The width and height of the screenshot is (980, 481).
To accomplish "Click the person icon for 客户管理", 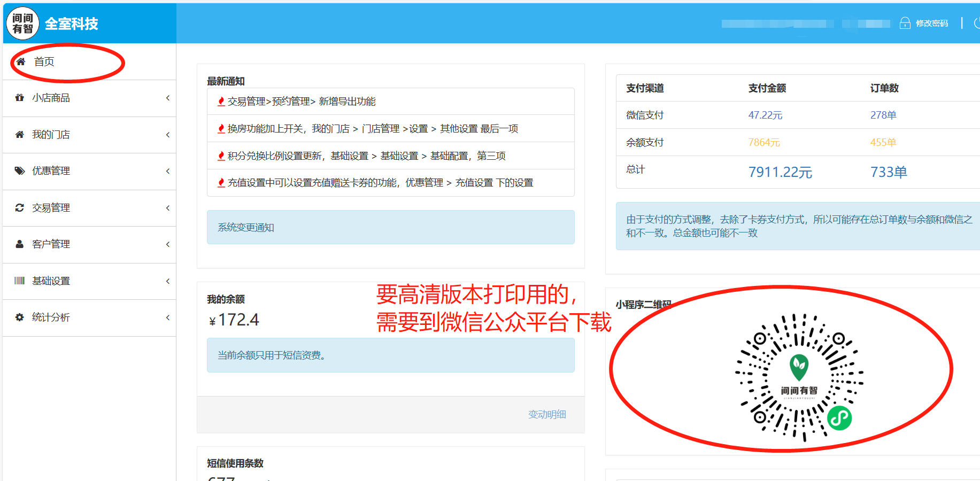I will click(x=20, y=244).
